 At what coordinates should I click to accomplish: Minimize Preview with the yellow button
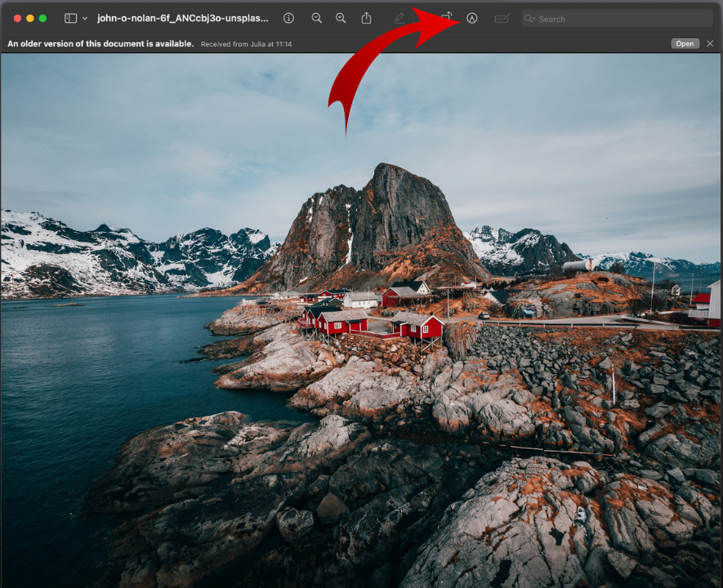(x=30, y=19)
